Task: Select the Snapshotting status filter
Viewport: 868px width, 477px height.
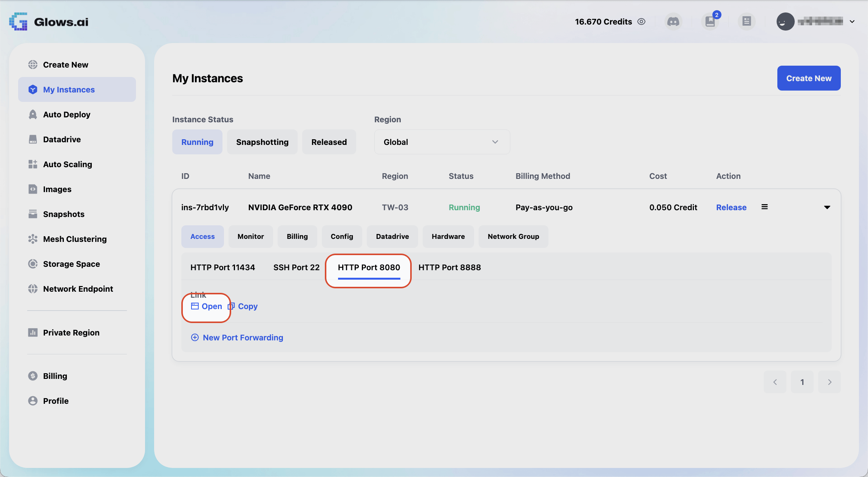Action: [262, 142]
